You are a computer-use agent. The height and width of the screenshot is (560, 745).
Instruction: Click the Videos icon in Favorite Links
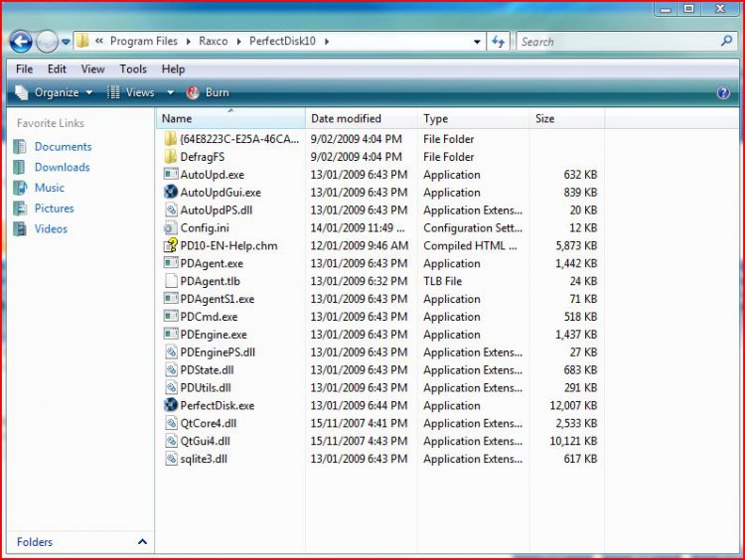point(20,229)
